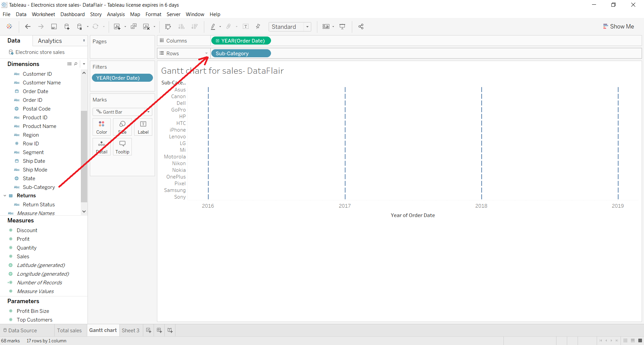Open the Tooltip shelf on Marks card
Image resolution: width=644 pixels, height=345 pixels.
[x=122, y=147]
